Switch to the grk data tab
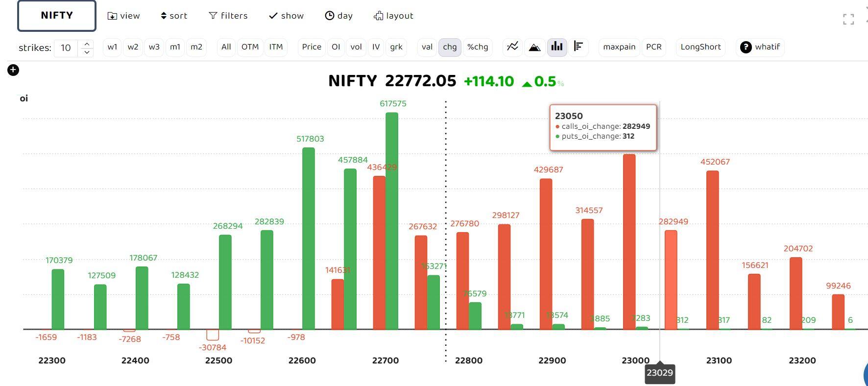This screenshot has height=386, width=868. pos(396,47)
